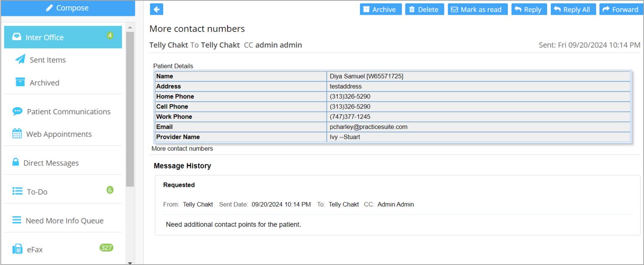Click the back arrow above the message

[156, 9]
